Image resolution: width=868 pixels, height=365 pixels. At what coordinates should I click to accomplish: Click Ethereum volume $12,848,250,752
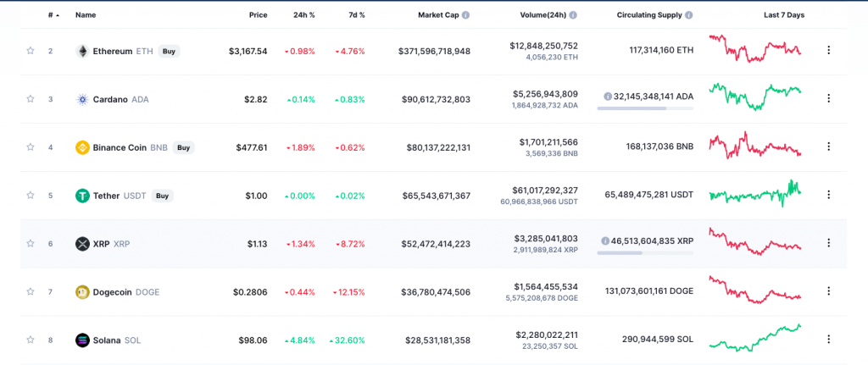543,46
